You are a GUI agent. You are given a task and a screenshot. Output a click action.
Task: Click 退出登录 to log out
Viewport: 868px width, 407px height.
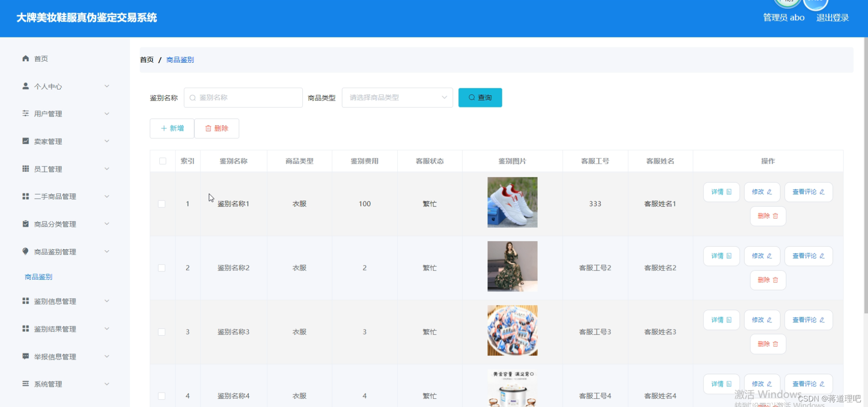pyautogui.click(x=833, y=18)
